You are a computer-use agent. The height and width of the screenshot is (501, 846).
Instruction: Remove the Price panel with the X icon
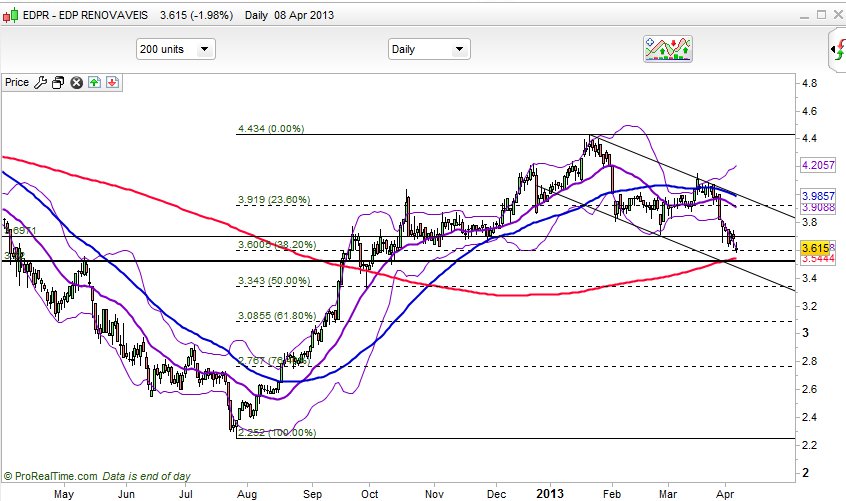[77, 83]
